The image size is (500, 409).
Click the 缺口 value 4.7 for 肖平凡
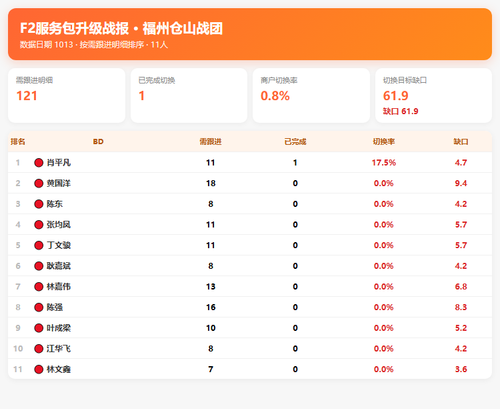[x=461, y=163]
